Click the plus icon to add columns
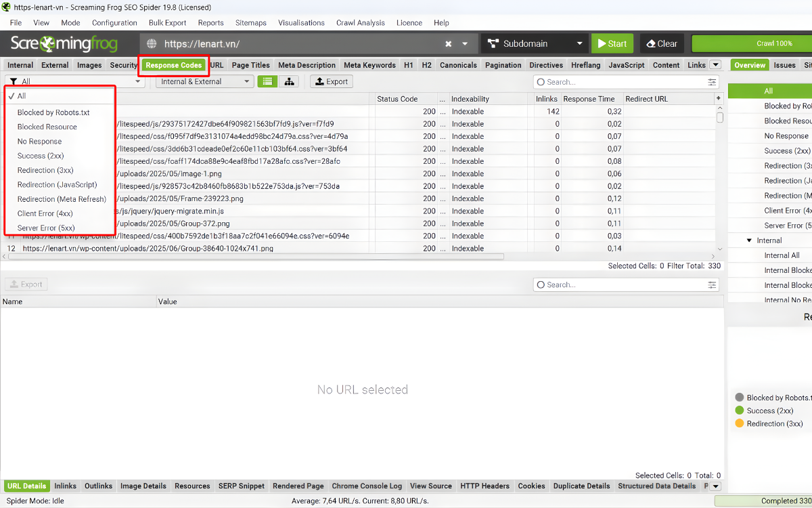This screenshot has width=812, height=508. tap(718, 99)
